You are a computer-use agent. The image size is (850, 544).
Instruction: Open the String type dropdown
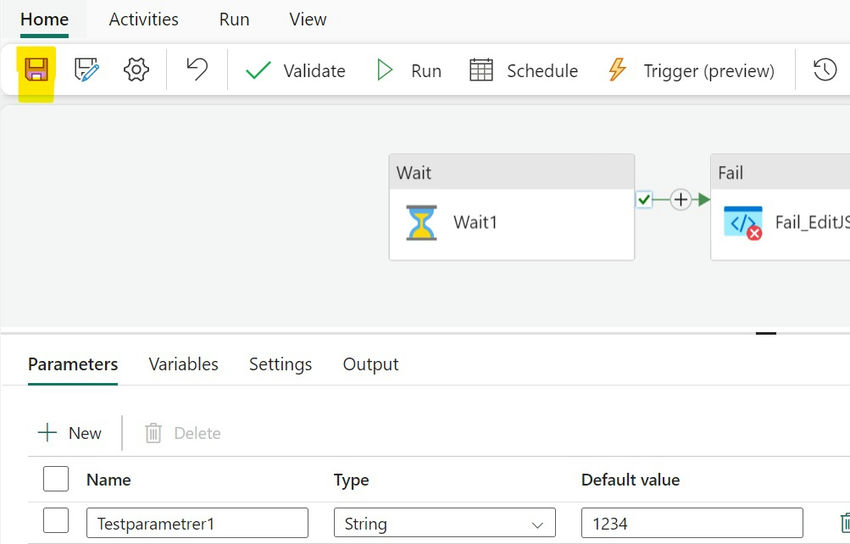(x=445, y=523)
